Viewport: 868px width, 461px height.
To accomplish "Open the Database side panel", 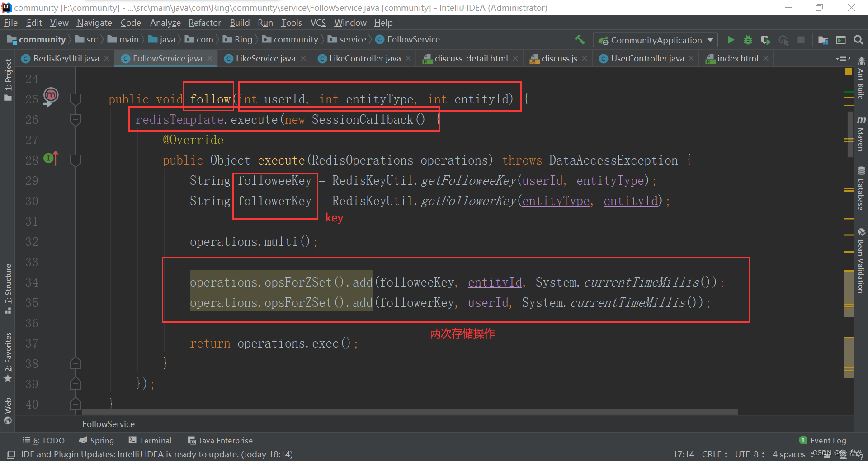I will [x=861, y=188].
